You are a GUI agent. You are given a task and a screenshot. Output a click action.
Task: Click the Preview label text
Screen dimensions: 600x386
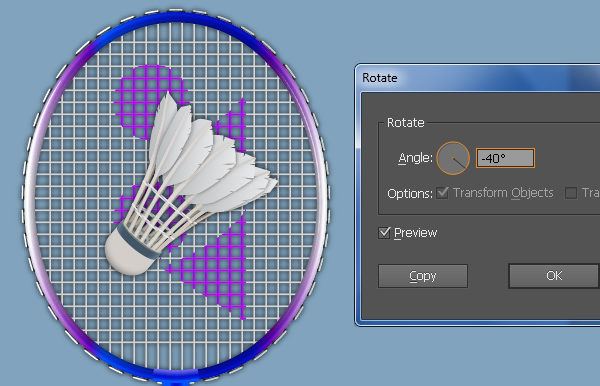[x=416, y=233]
